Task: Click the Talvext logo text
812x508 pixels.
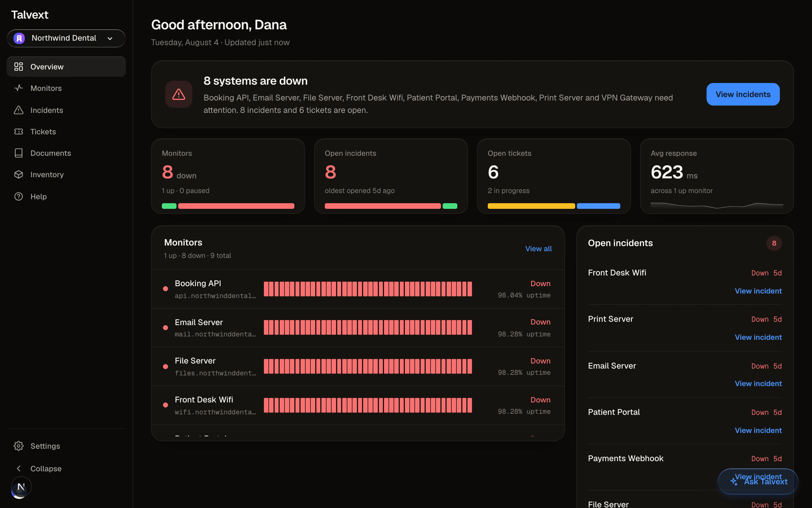Action: point(30,15)
